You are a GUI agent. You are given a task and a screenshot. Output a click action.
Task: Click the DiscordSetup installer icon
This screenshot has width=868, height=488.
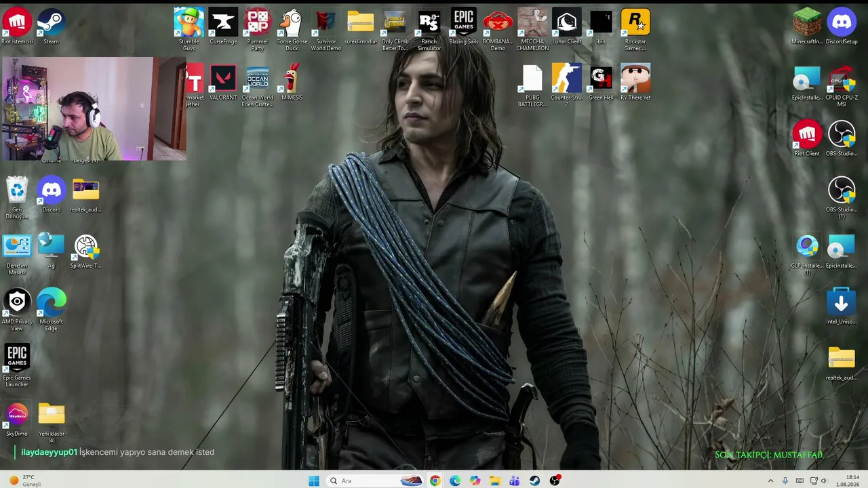842,26
